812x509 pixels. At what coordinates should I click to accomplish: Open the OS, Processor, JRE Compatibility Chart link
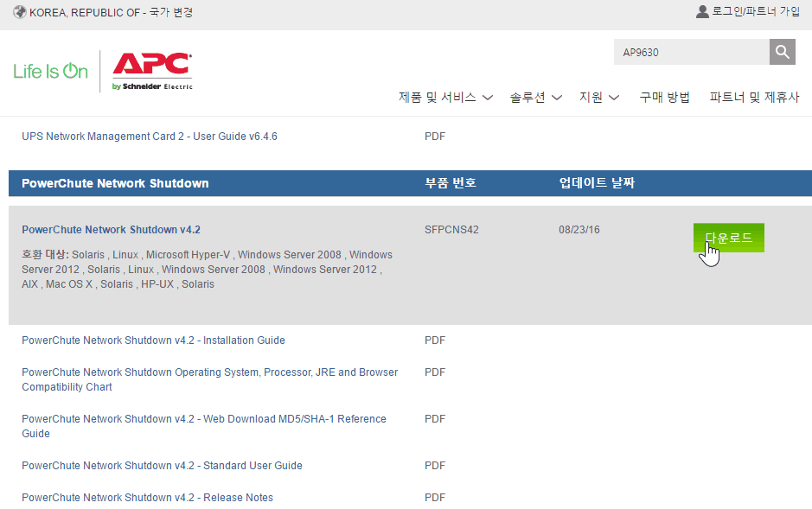pos(210,379)
